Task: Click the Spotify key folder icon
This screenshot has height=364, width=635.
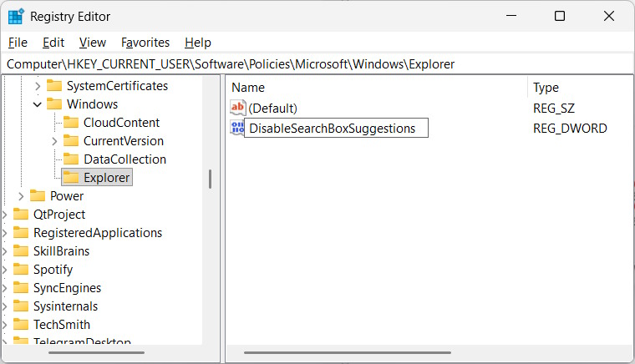Action: 21,270
